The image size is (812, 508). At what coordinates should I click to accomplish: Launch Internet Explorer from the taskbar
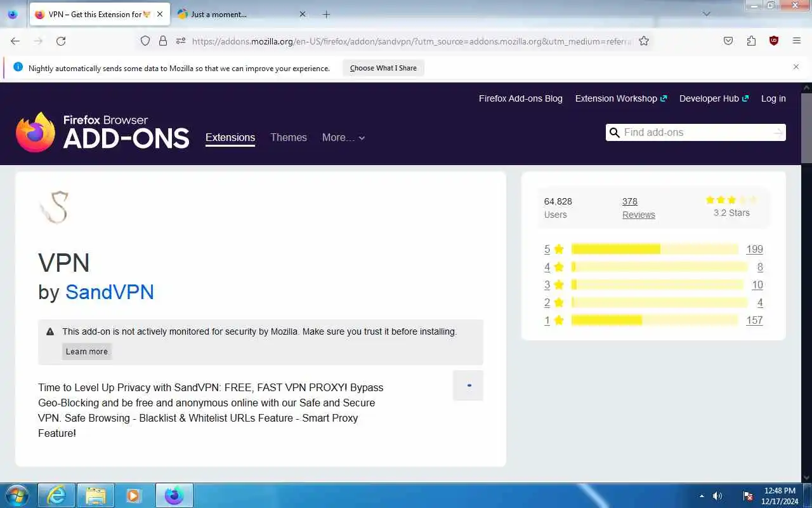pos(56,495)
